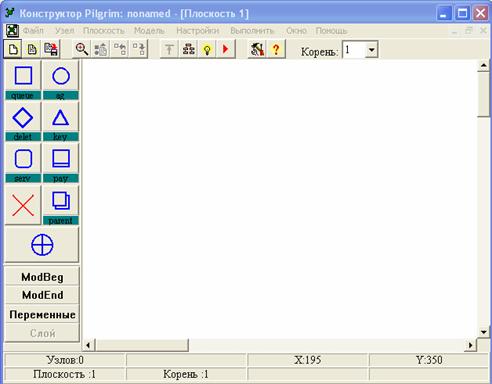Open the Плоскость menu

103,31
